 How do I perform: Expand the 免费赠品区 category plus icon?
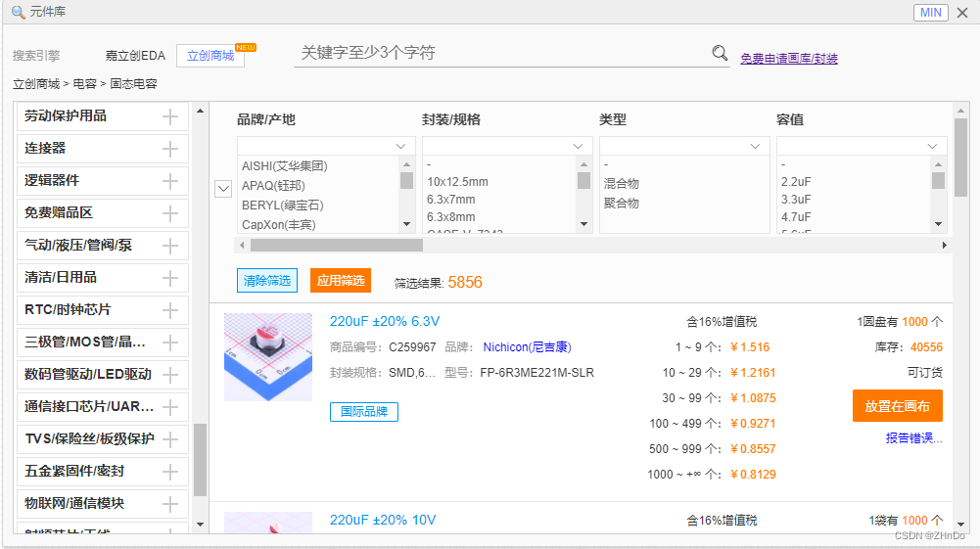click(x=170, y=213)
